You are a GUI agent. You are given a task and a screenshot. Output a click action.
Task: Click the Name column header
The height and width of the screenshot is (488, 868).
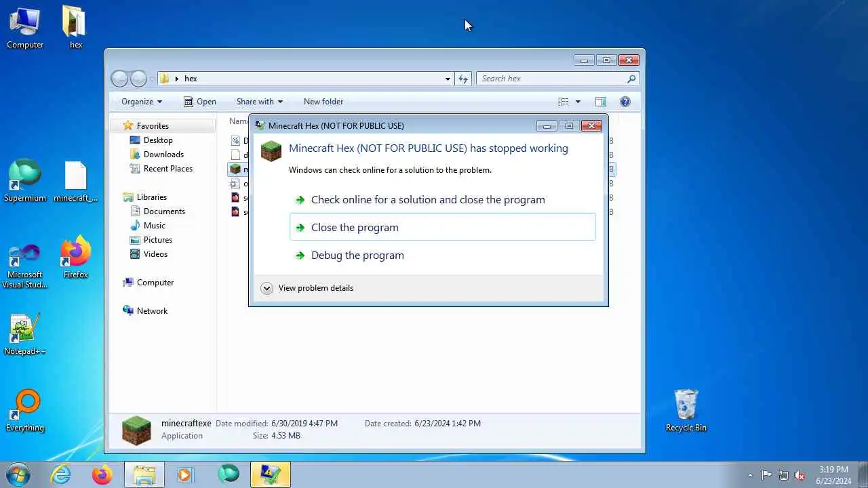coord(237,121)
